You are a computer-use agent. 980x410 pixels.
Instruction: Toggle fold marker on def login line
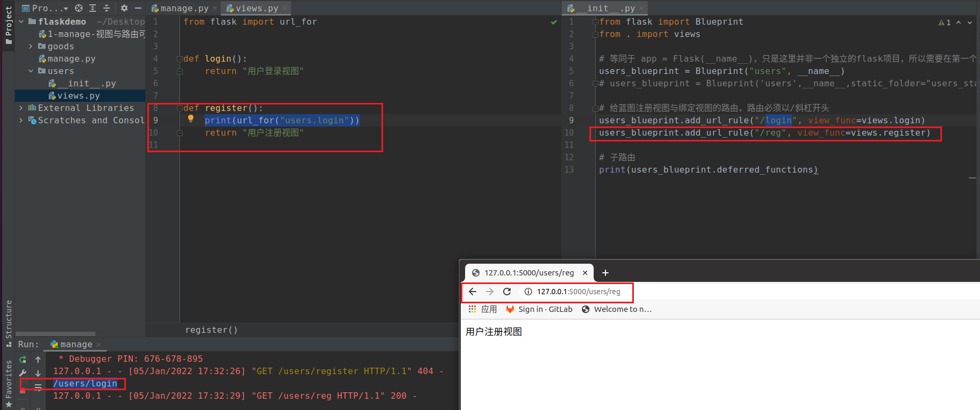pos(180,59)
